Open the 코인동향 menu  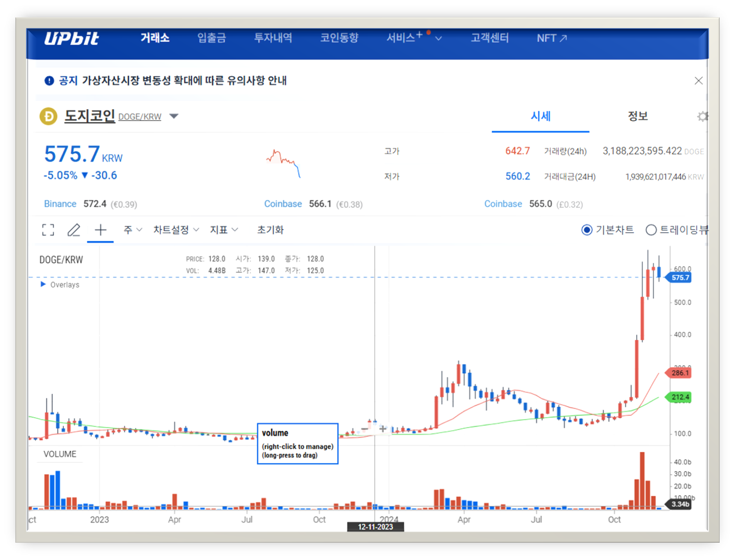[x=339, y=38]
